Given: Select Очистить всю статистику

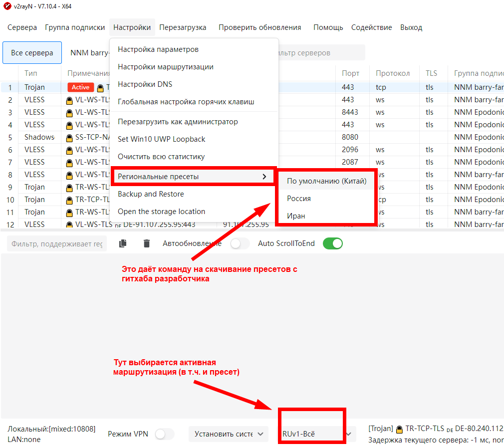Looking at the screenshot, I should 194,157.
